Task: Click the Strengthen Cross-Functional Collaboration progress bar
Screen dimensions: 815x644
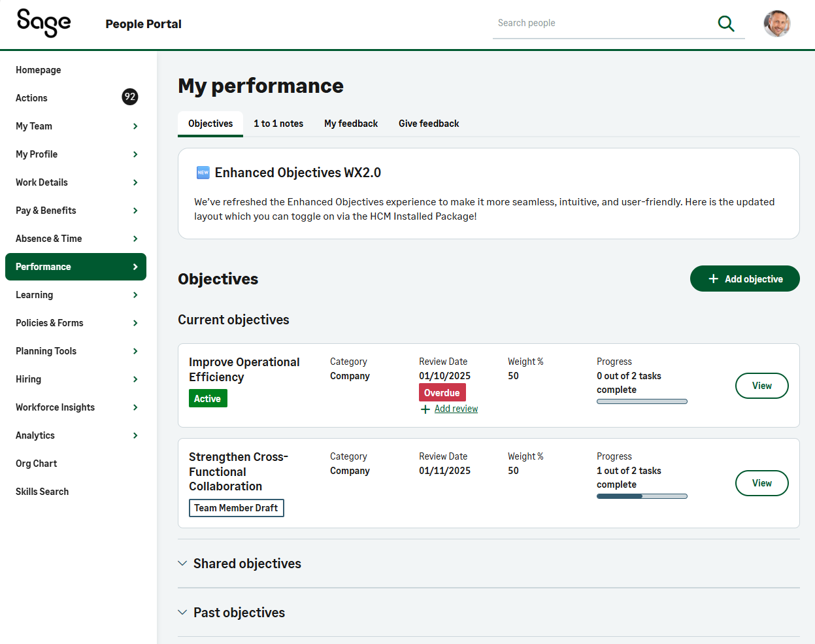Action: pos(642,496)
